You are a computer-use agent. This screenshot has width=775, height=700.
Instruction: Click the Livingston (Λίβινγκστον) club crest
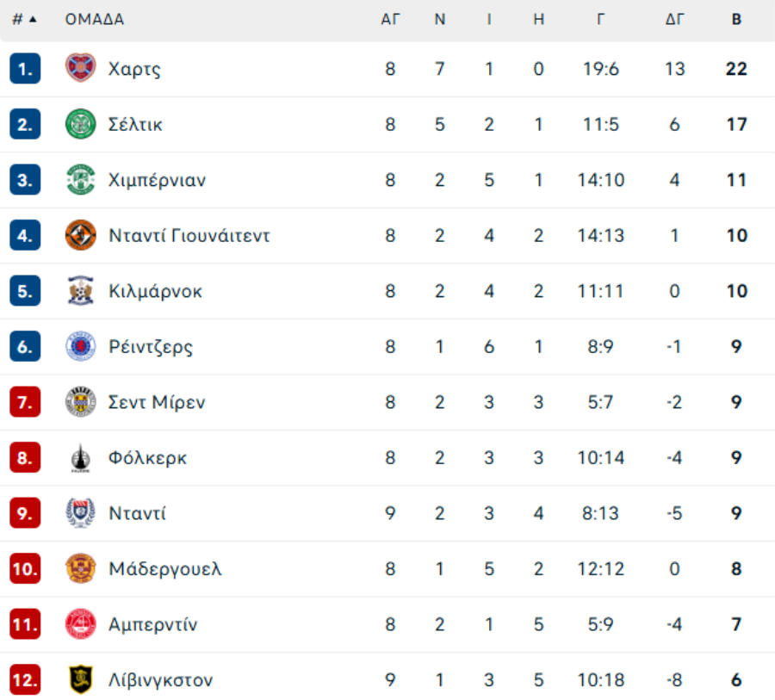(x=80, y=680)
